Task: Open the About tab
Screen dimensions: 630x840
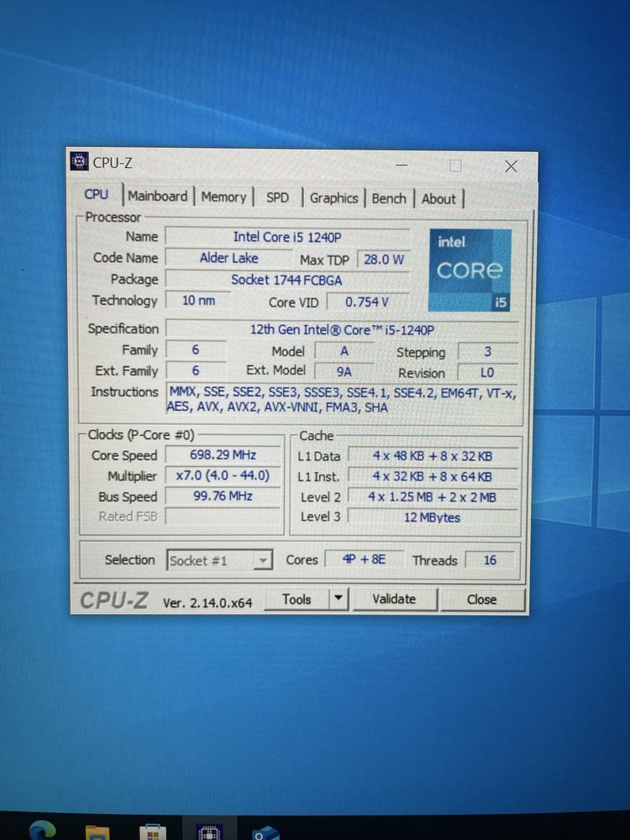Action: [x=438, y=199]
